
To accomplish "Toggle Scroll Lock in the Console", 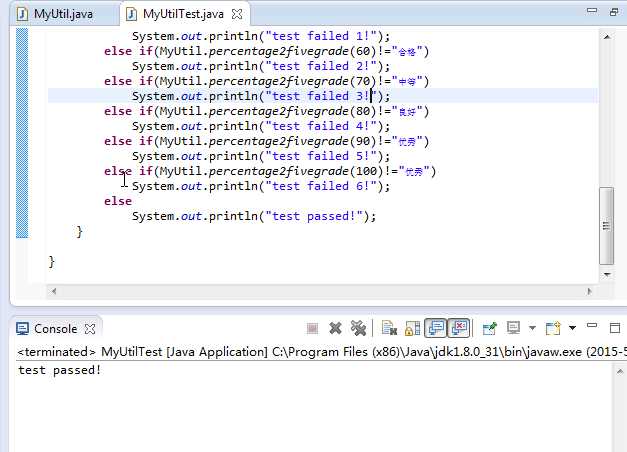I will (x=412, y=329).
